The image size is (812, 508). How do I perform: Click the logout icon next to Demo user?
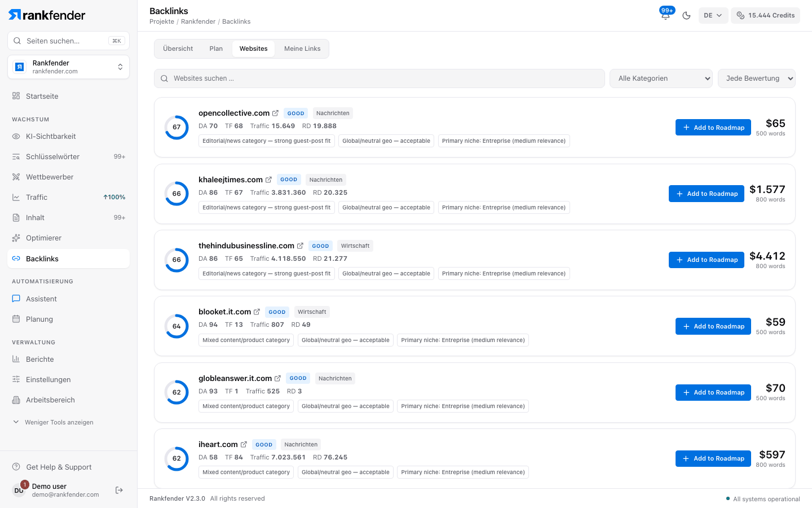(x=119, y=490)
